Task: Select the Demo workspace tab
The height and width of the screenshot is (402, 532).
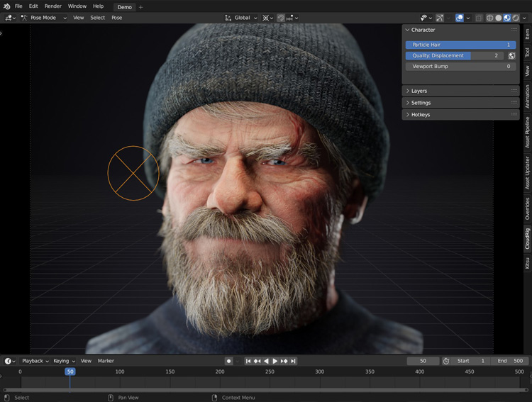Action: 125,7
